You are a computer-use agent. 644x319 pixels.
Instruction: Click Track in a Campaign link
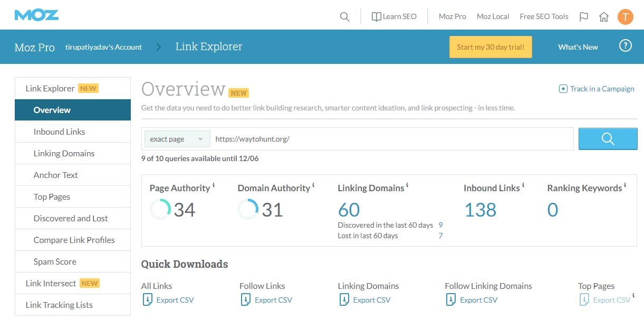click(602, 89)
